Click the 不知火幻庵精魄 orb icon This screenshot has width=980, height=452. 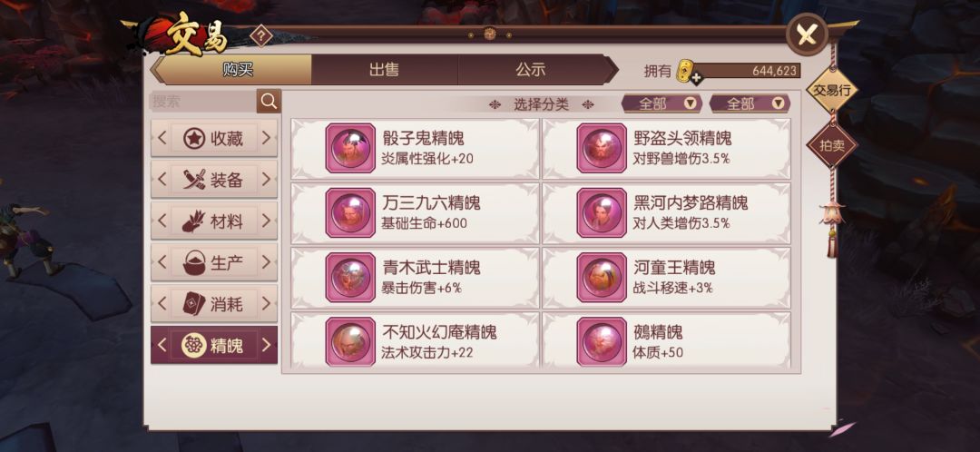[350, 341]
